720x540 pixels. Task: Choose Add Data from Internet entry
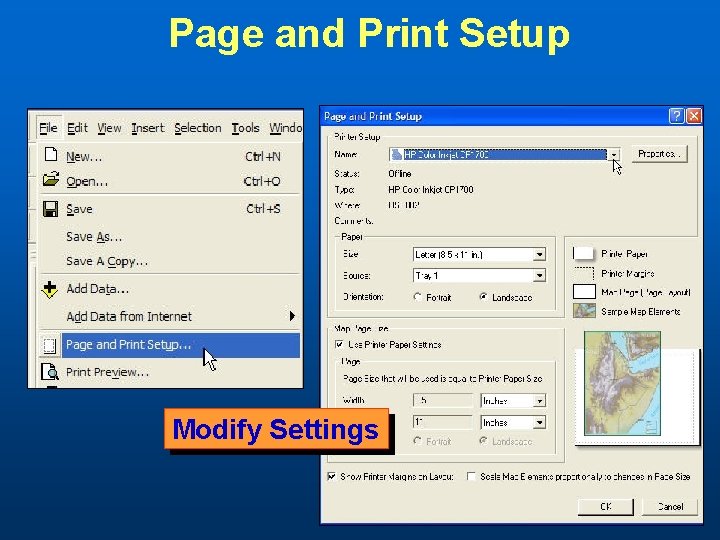pyautogui.click(x=170, y=316)
